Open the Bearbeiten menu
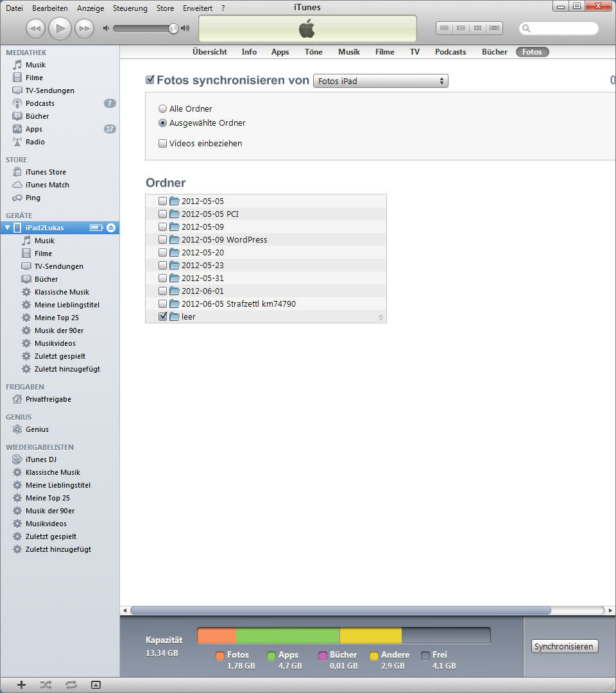616x693 pixels. (x=50, y=8)
